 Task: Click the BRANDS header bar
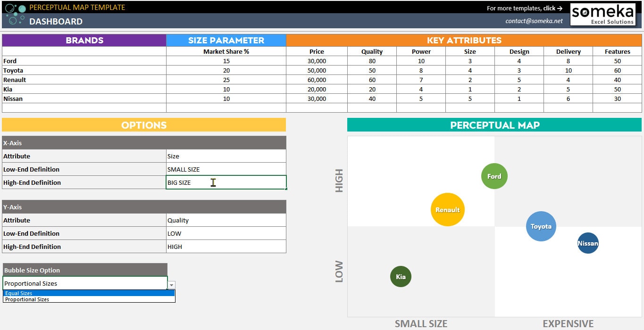pyautogui.click(x=84, y=41)
